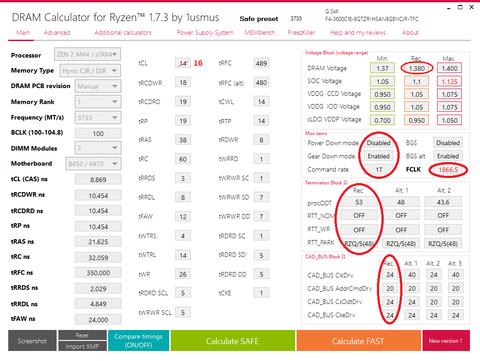Click RTT_PARK Alt. 1 RZQ/5(48) value

[x=401, y=244]
